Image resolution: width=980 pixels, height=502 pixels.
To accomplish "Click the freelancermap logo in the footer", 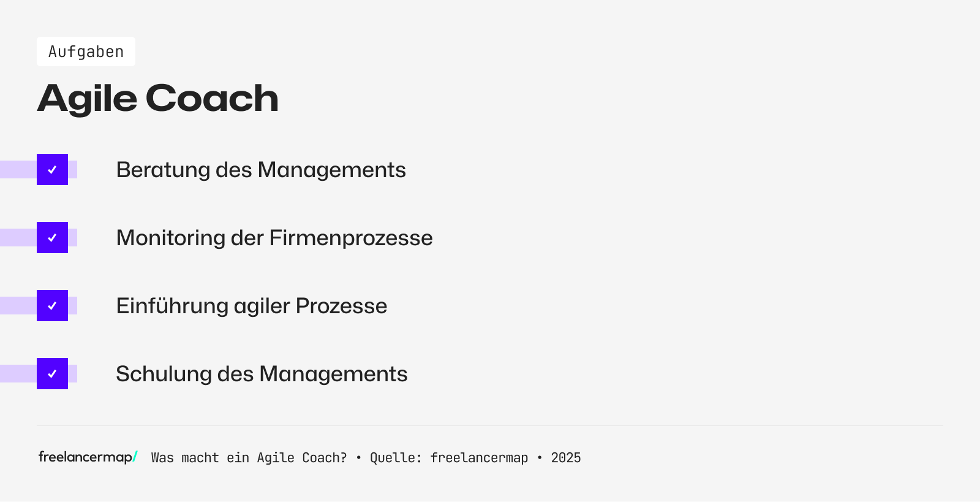I will [85, 457].
